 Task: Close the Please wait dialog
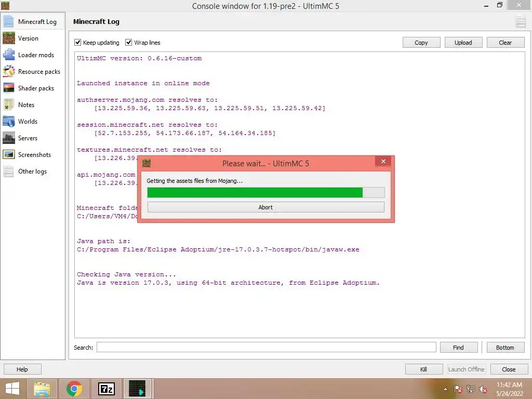tap(383, 161)
